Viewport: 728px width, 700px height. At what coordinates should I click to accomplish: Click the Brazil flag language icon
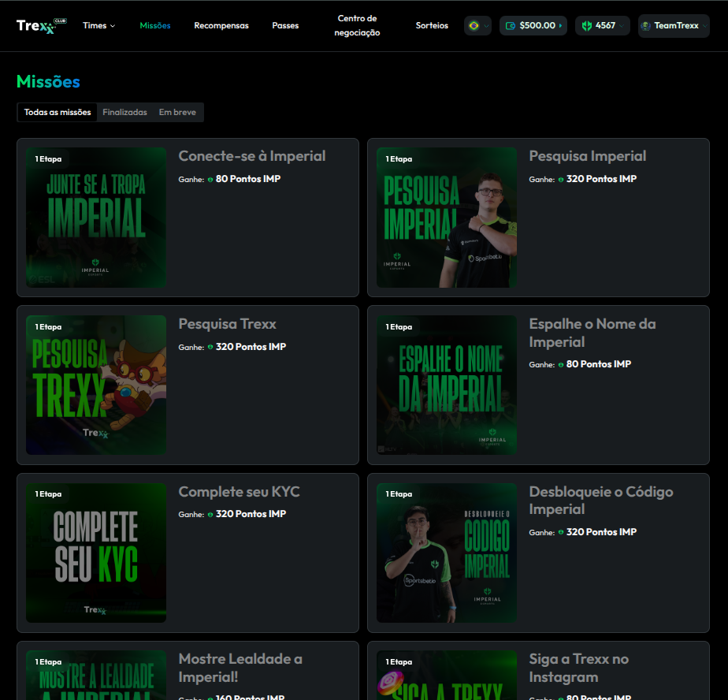click(474, 25)
